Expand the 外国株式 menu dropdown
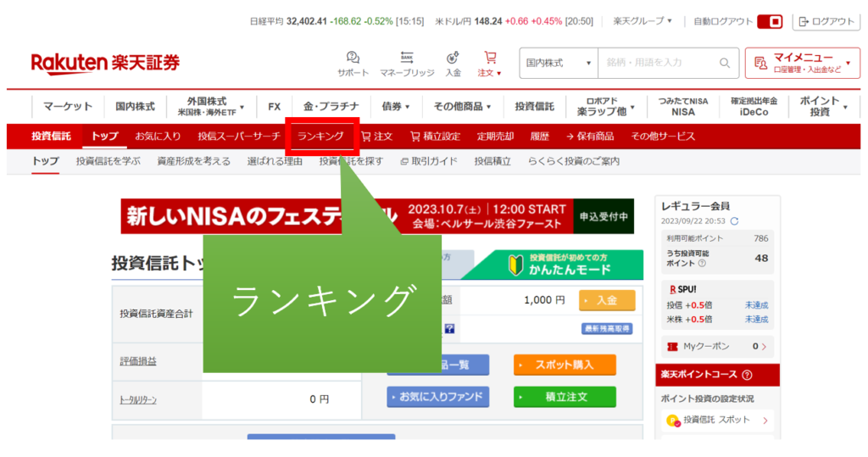Viewport: 868px width, 457px height. pos(210,106)
